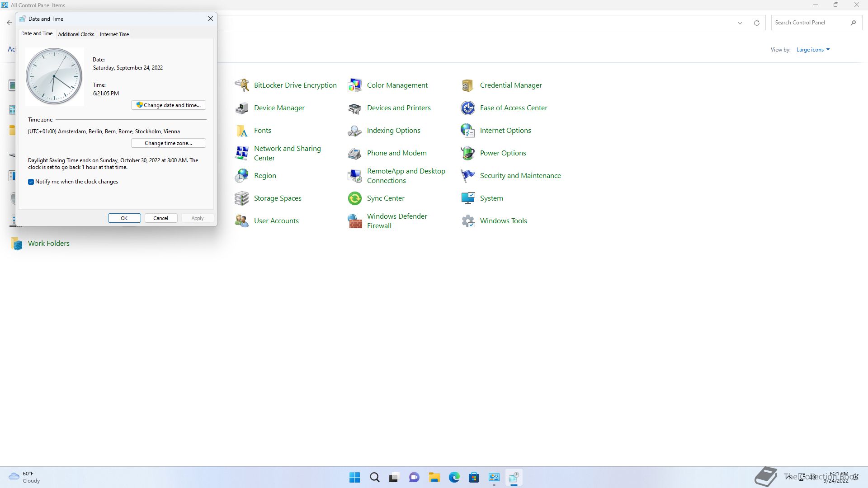Open Internet Options globe icon
The height and width of the screenshot is (488, 868).
(x=468, y=130)
